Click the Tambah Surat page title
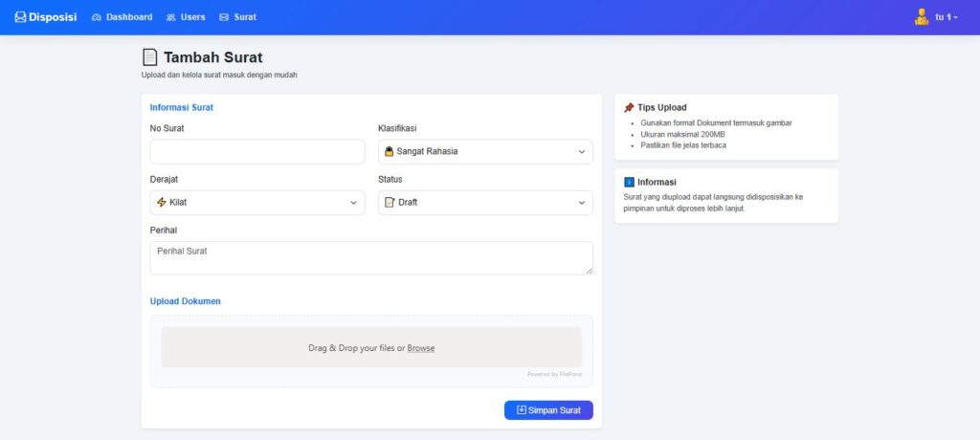Screen dimensions: 980x440 (213, 57)
